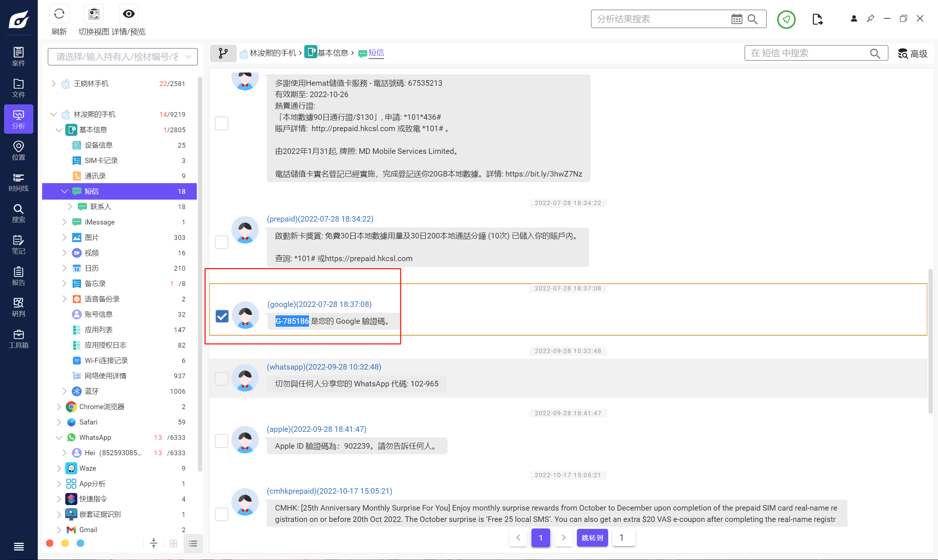Expand the 王晓林手机 tree node
The height and width of the screenshot is (560, 938).
point(53,84)
